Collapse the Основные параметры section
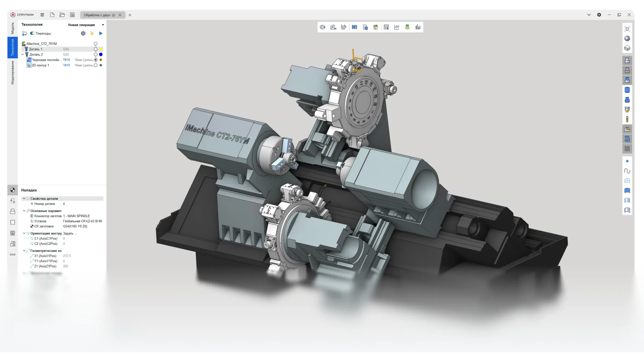644x362 pixels. pyautogui.click(x=24, y=211)
